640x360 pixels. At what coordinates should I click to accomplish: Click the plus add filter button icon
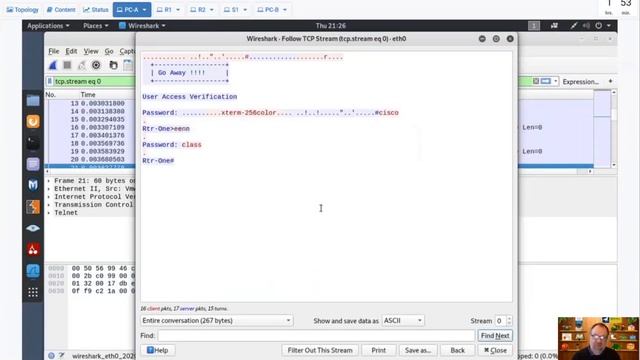tap(610, 81)
